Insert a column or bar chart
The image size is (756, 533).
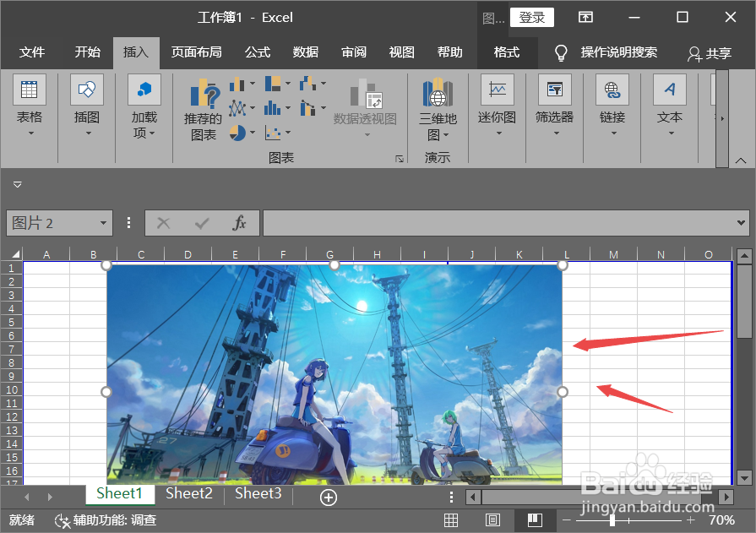pyautogui.click(x=237, y=84)
